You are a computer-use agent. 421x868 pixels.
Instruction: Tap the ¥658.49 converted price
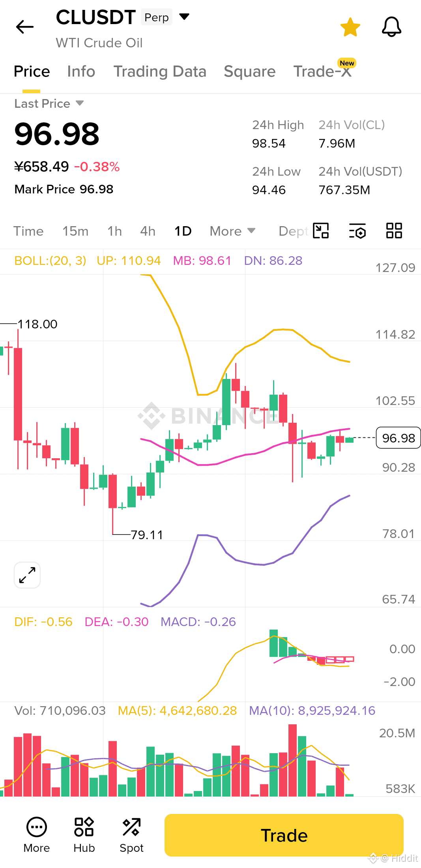pos(41,167)
